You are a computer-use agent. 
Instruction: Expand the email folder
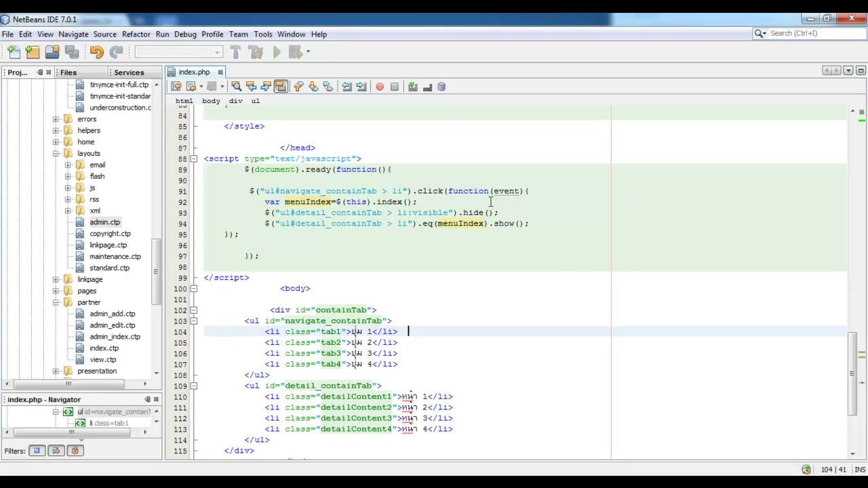click(x=68, y=165)
